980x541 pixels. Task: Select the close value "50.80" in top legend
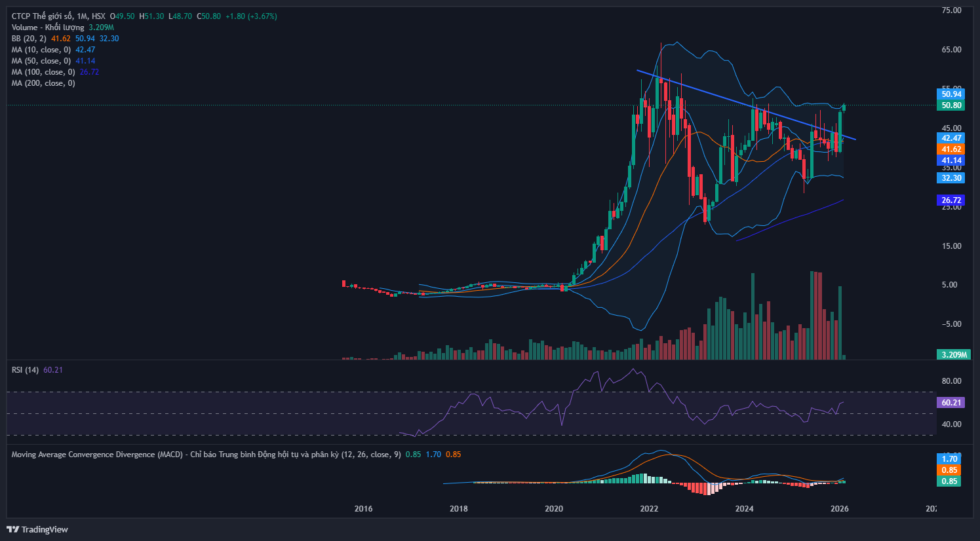pos(212,16)
